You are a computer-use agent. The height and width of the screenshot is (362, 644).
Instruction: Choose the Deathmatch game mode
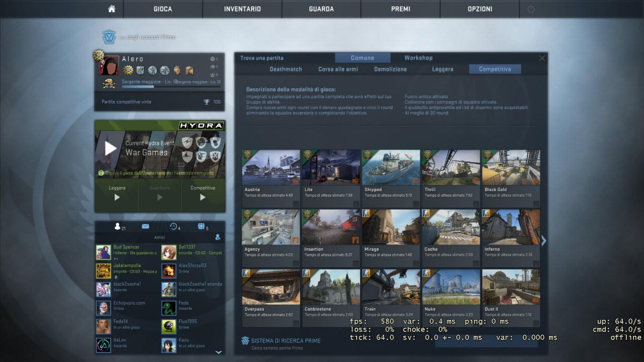point(286,69)
